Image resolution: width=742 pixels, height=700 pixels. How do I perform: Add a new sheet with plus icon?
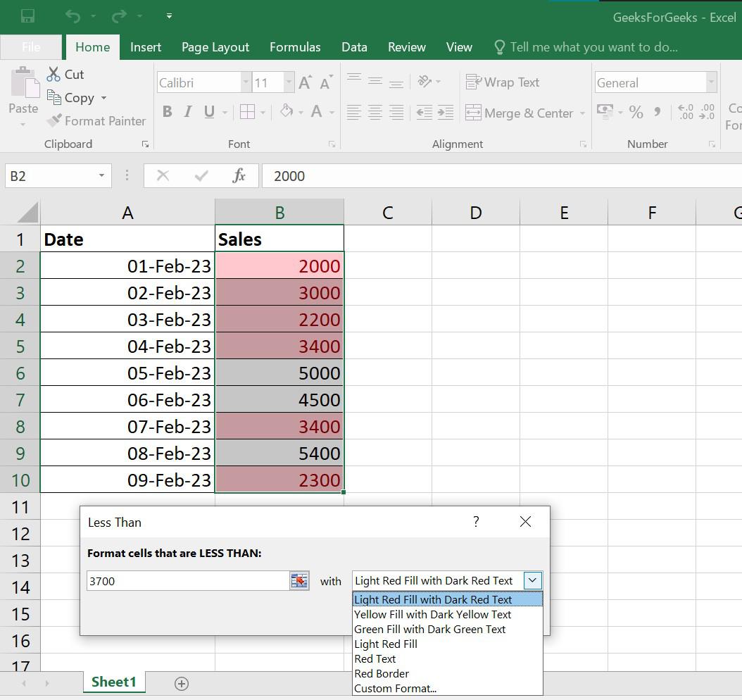click(181, 683)
